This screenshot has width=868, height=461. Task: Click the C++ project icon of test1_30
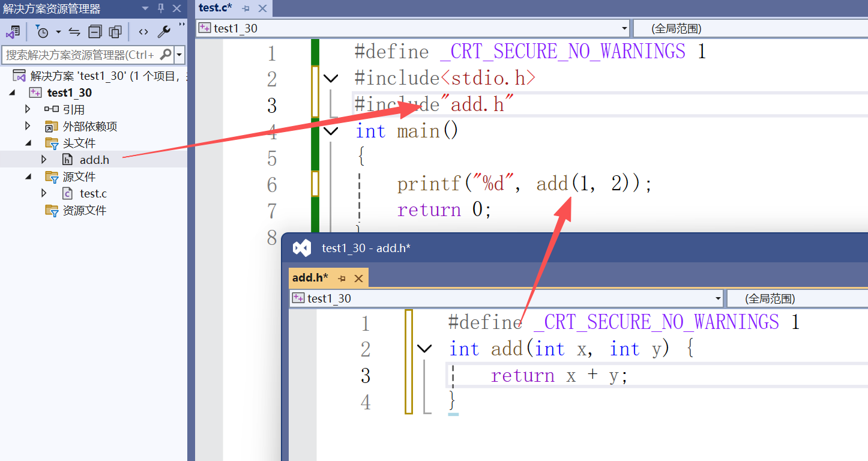click(36, 92)
